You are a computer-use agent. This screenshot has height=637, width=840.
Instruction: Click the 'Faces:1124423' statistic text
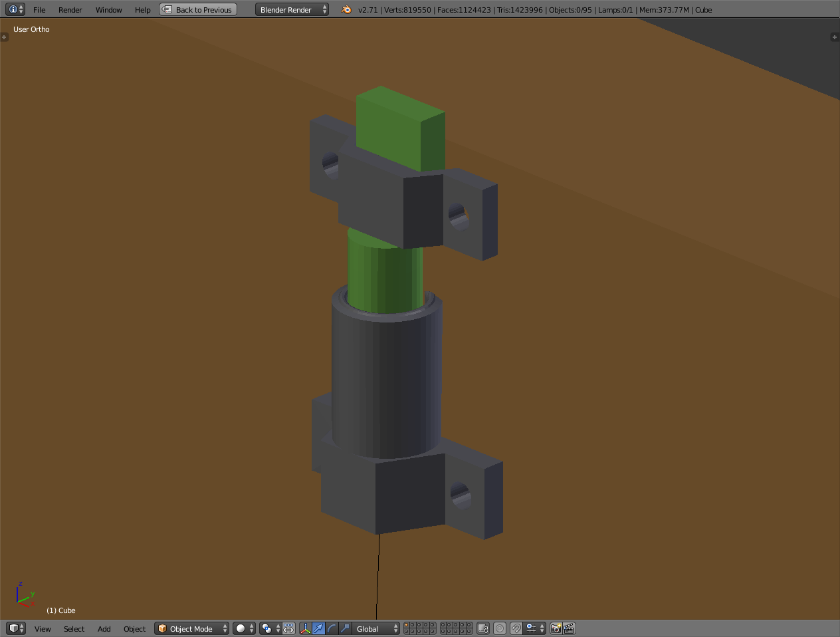(x=464, y=10)
